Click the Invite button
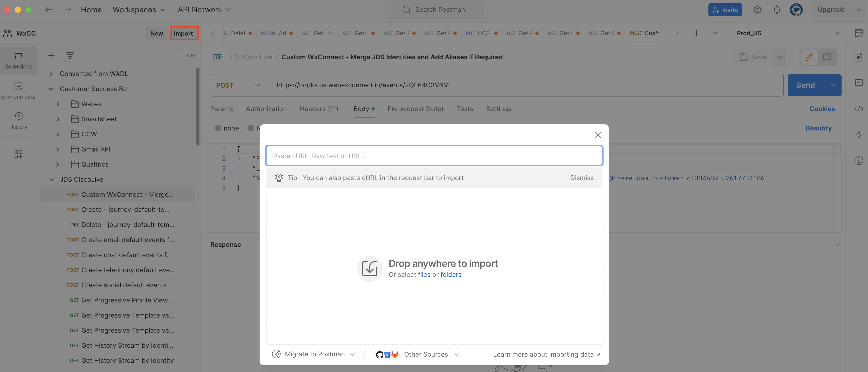 [x=725, y=9]
